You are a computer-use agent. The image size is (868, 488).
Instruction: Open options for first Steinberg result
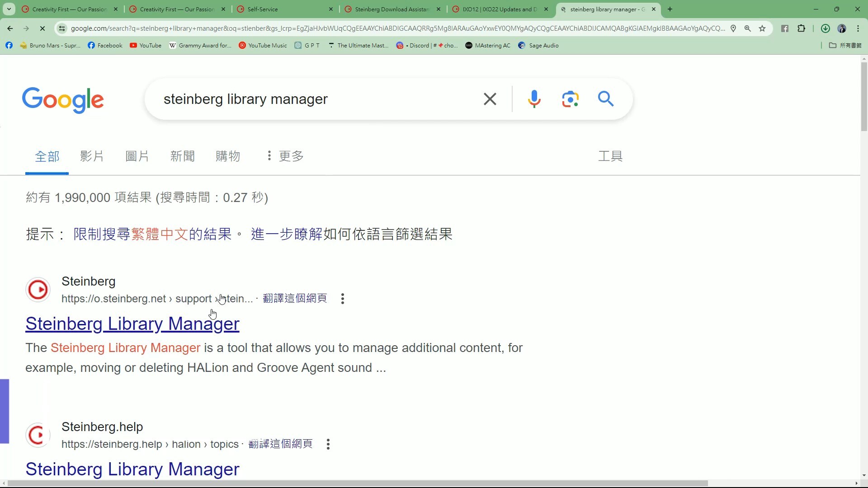343,299
